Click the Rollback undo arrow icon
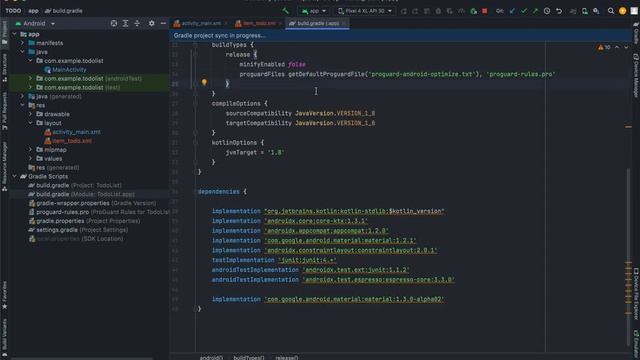This screenshot has height=360, width=640. pos(559,11)
